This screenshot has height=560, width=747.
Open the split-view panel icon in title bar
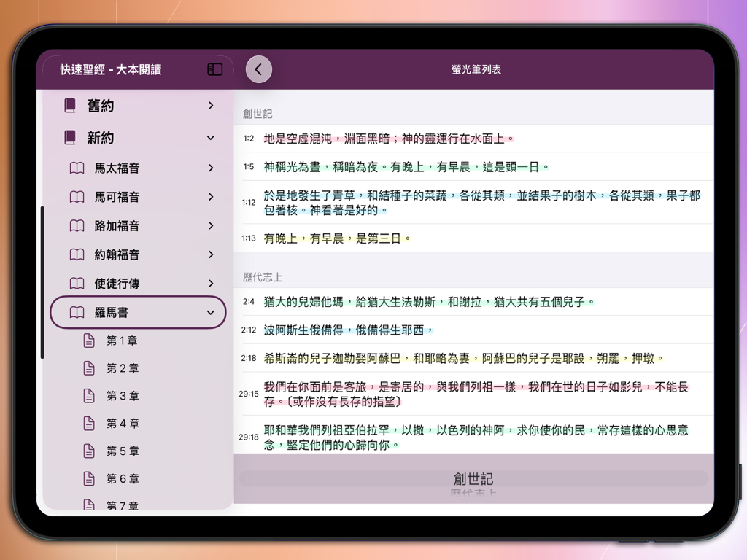pyautogui.click(x=214, y=68)
